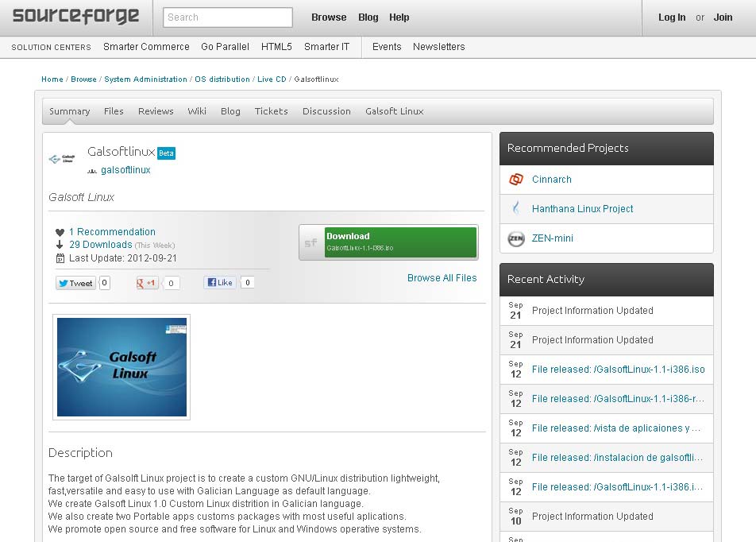Open the Browse menu
Viewport: 756px width, 542px height.
329,17
